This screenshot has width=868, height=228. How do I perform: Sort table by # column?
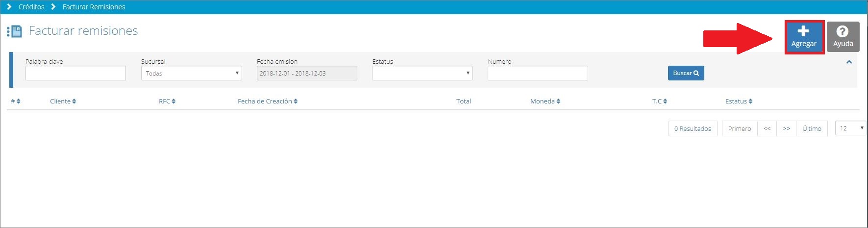coord(16,101)
